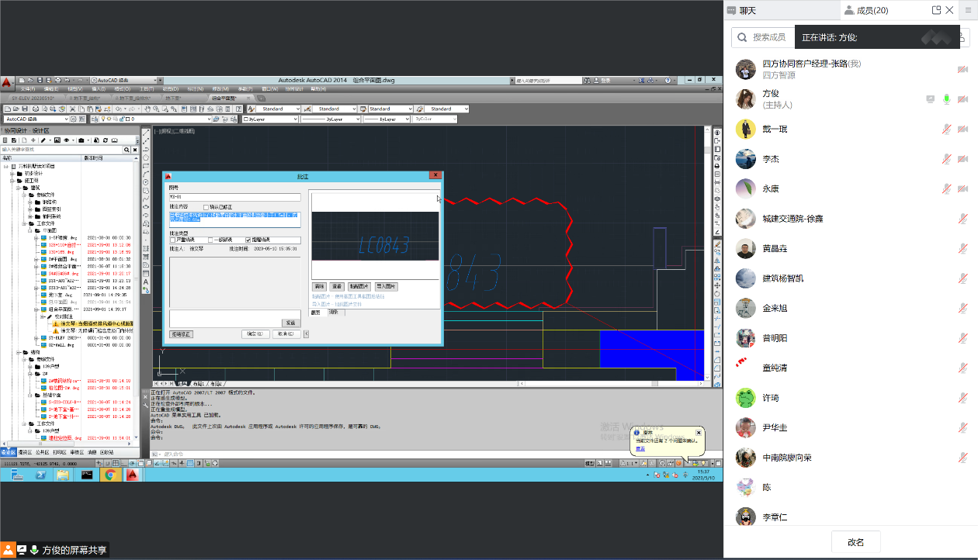Screen dimensions: 978x560
Task: Select the Line draw tool
Action: tap(146, 133)
